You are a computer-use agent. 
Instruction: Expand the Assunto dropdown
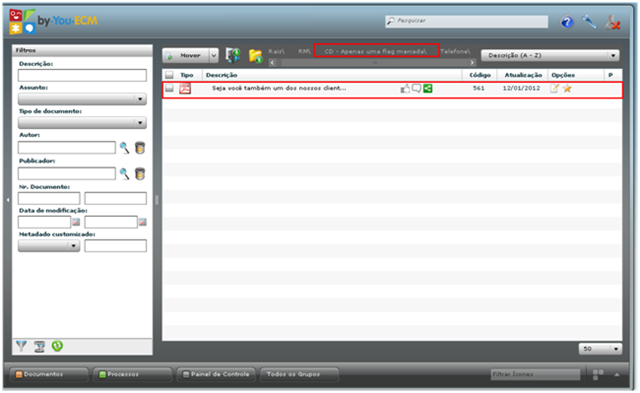(82, 99)
